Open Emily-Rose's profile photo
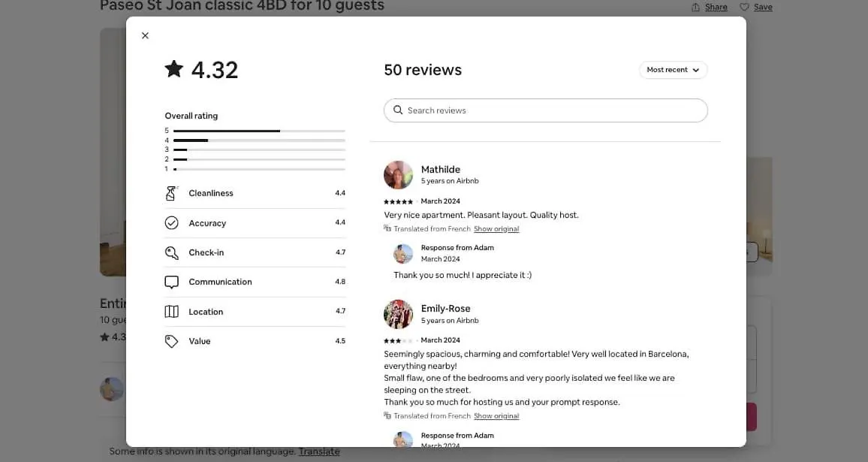 point(398,314)
